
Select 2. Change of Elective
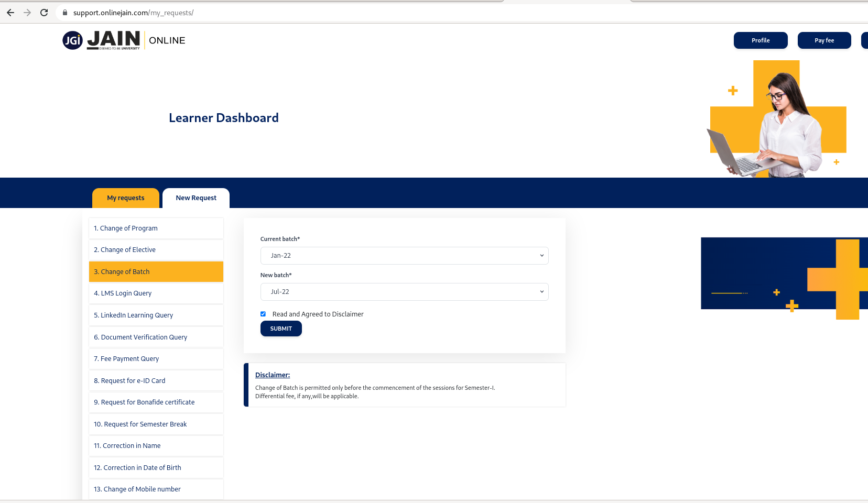click(156, 250)
